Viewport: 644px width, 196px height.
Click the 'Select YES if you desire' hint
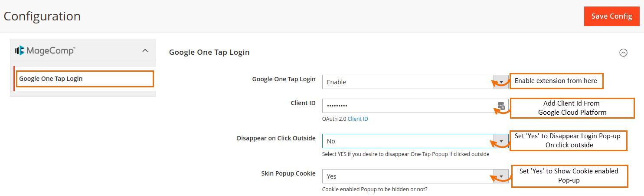pyautogui.click(x=405, y=154)
